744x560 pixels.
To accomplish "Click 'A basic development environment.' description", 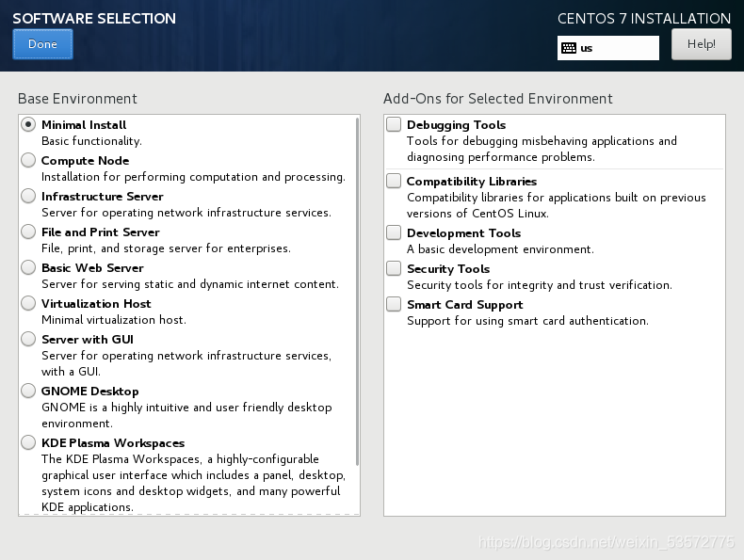I will [x=500, y=249].
